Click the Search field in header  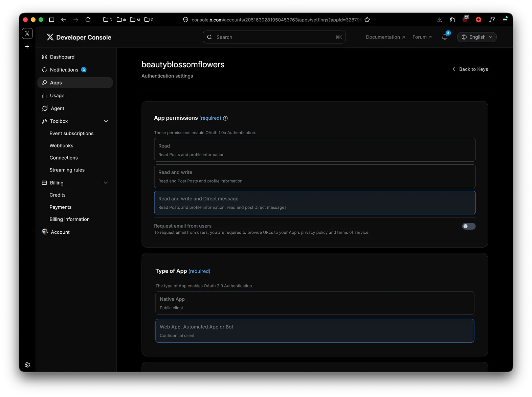tap(274, 37)
